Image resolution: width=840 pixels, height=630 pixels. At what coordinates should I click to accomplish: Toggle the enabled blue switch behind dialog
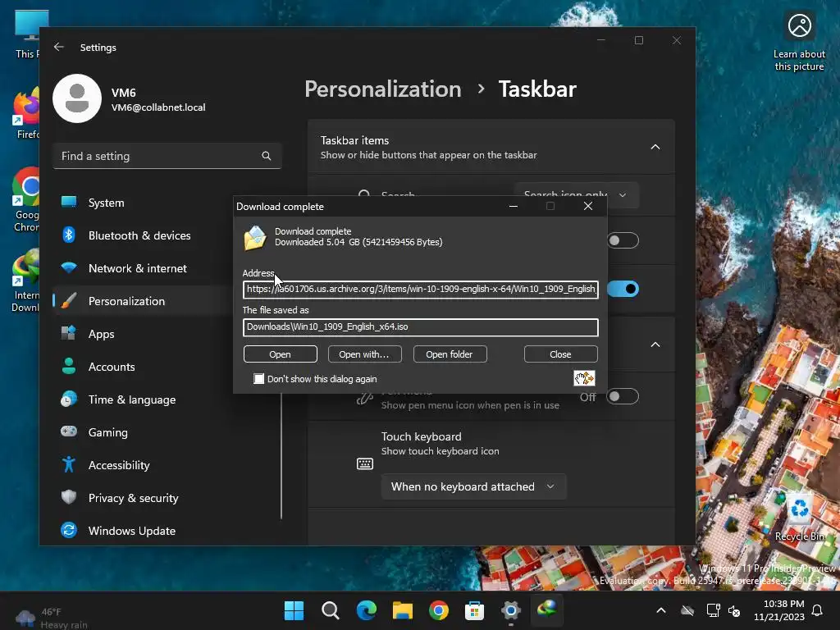pos(623,290)
